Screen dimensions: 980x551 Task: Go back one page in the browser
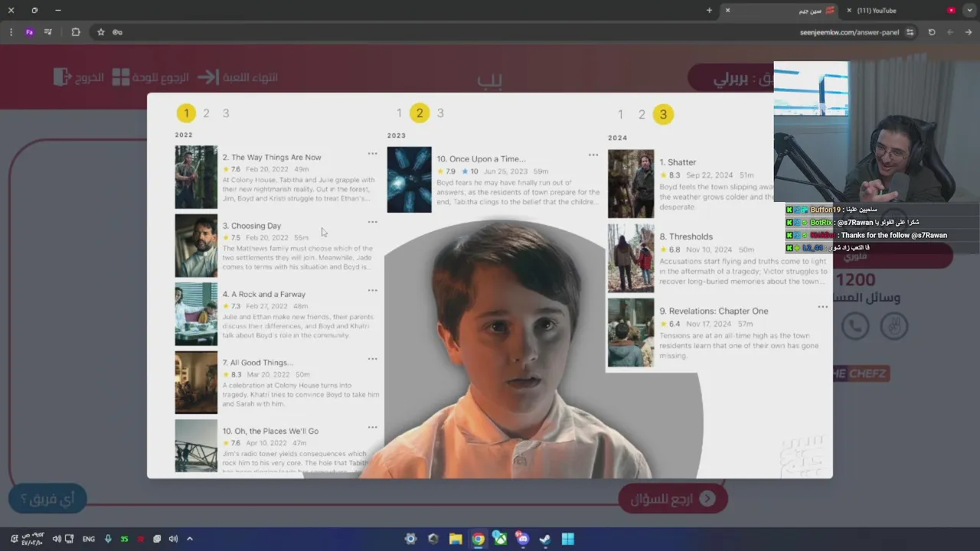click(969, 32)
